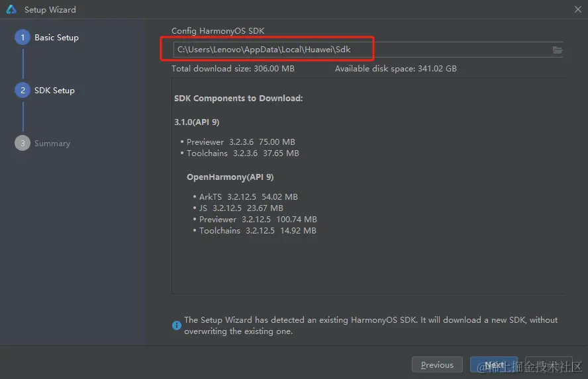Click the 'JS 3.2.12.5 23.67 MB' row
588x379 pixels.
(x=241, y=208)
